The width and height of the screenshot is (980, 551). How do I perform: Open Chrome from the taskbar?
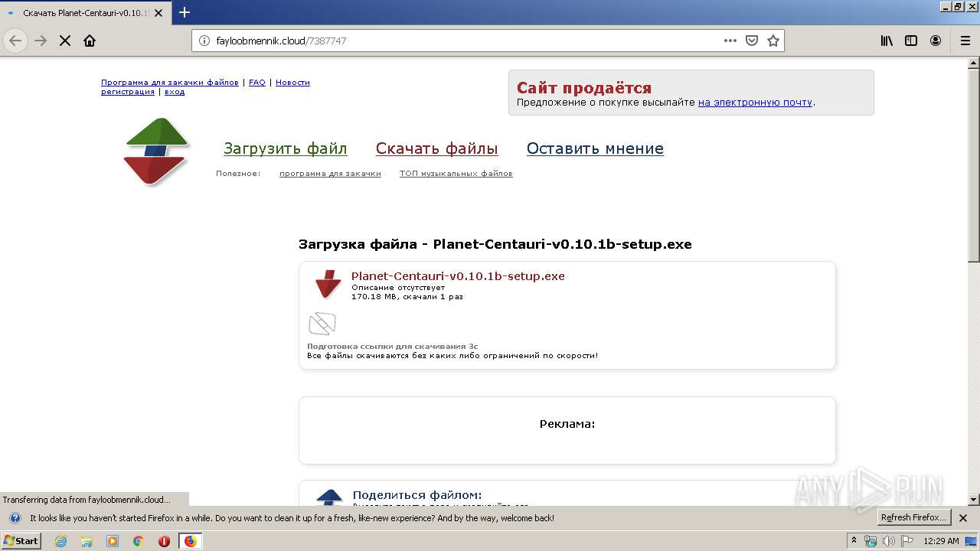pos(138,541)
